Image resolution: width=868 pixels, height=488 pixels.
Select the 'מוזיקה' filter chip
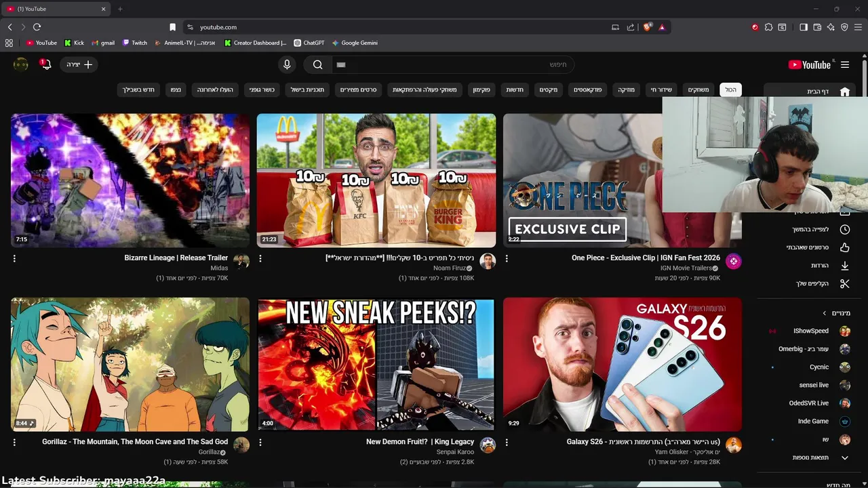click(x=626, y=89)
